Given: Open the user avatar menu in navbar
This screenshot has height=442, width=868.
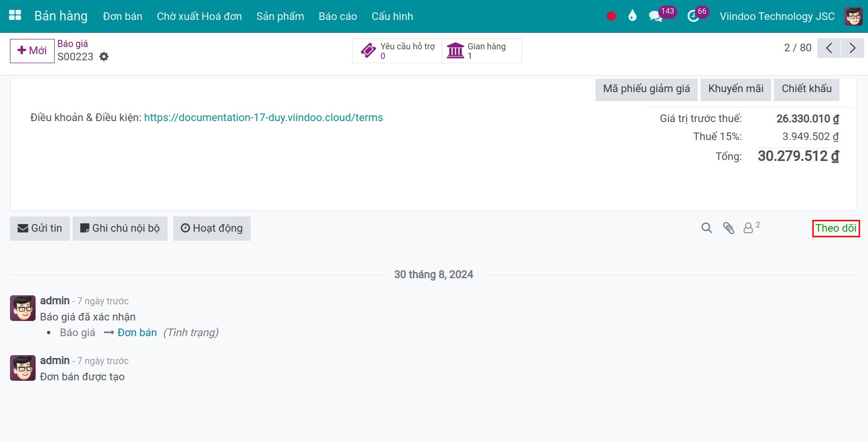Looking at the screenshot, I should point(853,16).
